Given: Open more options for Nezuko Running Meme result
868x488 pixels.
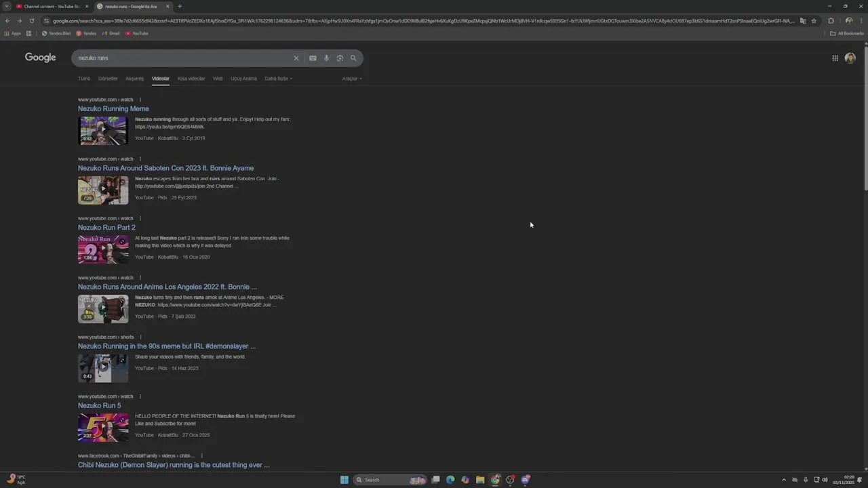Looking at the screenshot, I should (x=140, y=100).
